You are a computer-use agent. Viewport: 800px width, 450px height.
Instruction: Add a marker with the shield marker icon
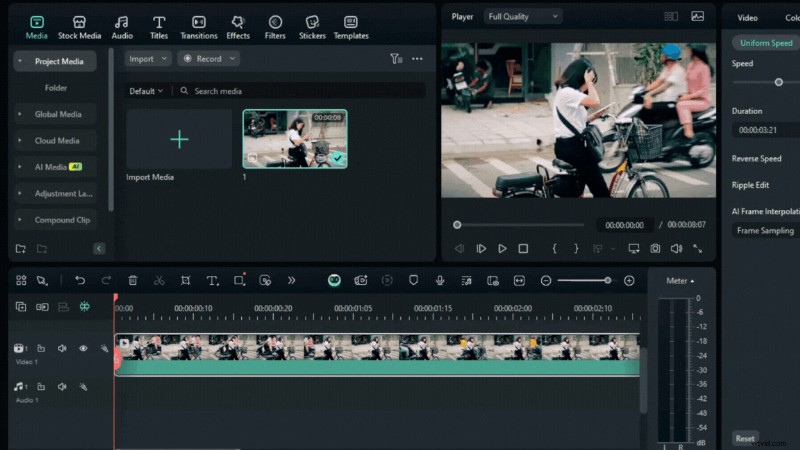tap(413, 280)
